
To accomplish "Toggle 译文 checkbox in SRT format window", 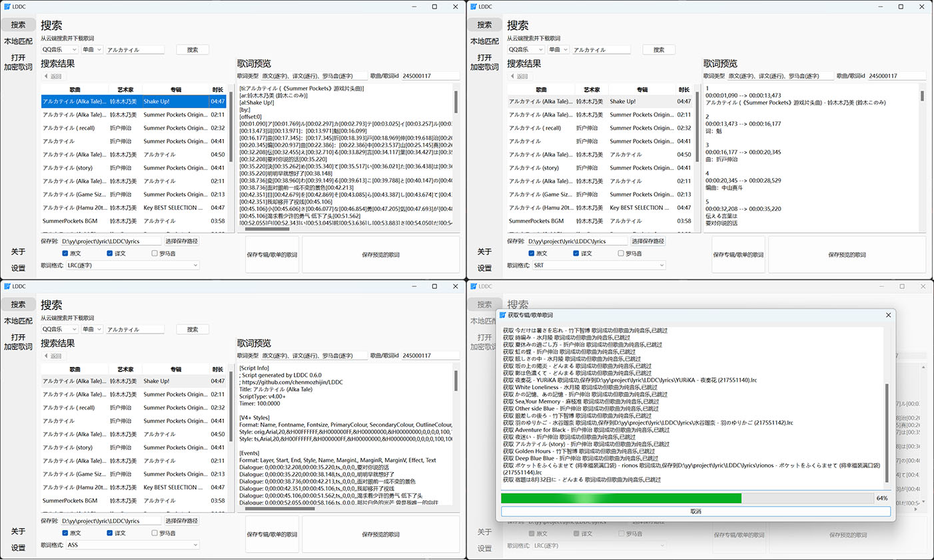I will tap(576, 253).
